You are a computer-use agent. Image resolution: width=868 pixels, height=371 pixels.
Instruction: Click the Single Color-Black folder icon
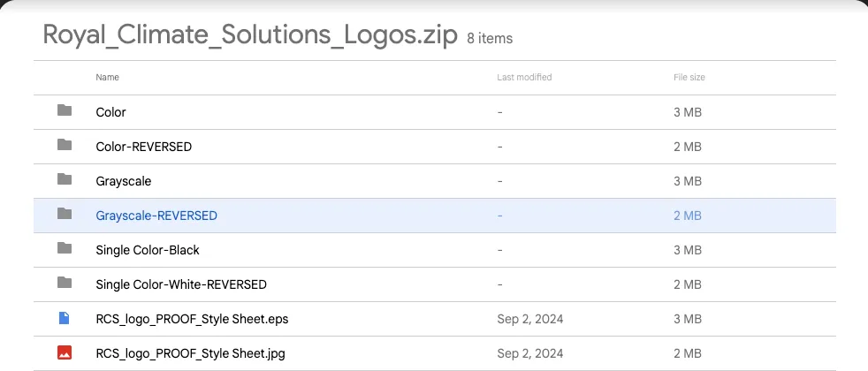point(64,249)
